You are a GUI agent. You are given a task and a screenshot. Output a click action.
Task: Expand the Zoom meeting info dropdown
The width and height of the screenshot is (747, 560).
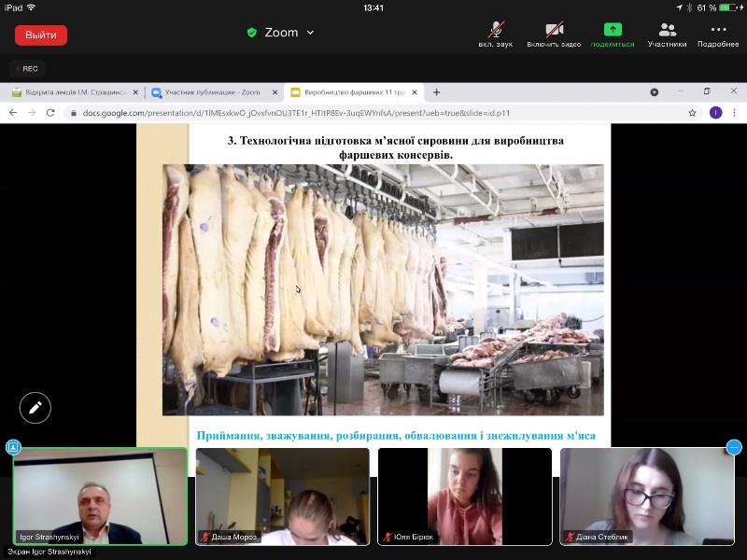[310, 33]
